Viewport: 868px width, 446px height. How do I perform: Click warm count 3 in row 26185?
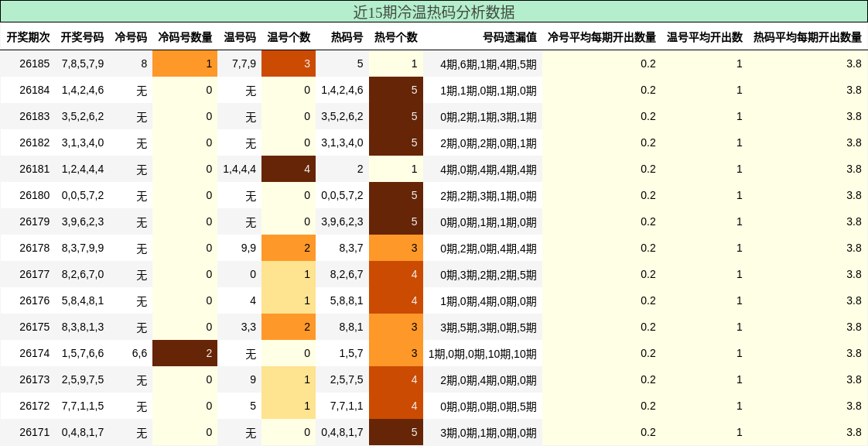coord(289,63)
